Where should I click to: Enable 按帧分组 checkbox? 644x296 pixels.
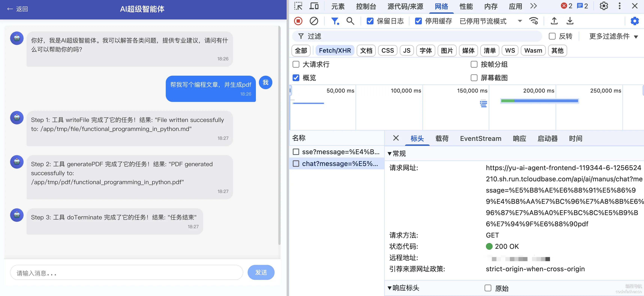pos(474,64)
